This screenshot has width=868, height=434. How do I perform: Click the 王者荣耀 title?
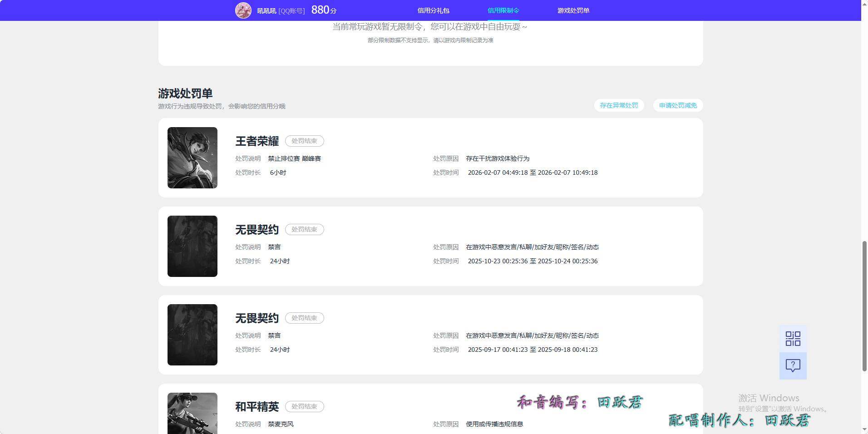pyautogui.click(x=257, y=141)
